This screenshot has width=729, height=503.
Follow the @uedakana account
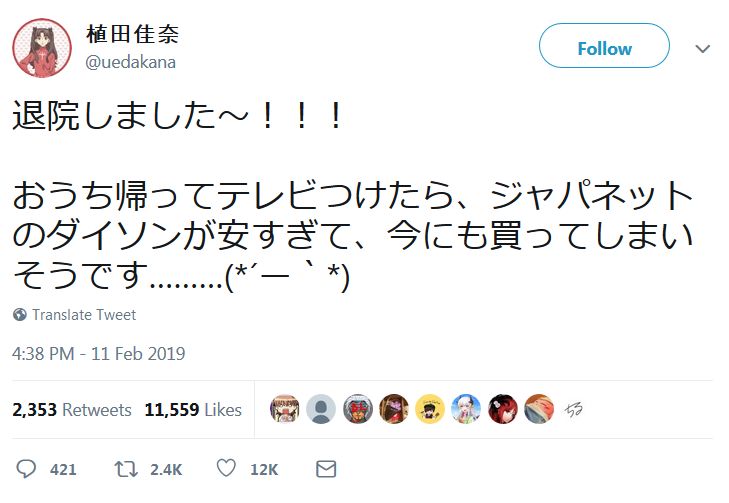pos(604,48)
